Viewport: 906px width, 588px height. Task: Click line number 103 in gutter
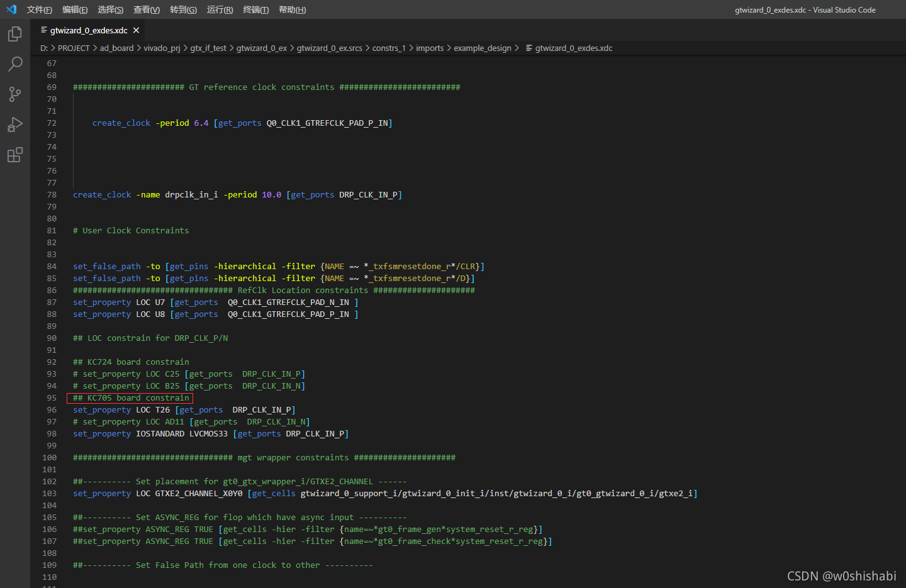coord(49,494)
